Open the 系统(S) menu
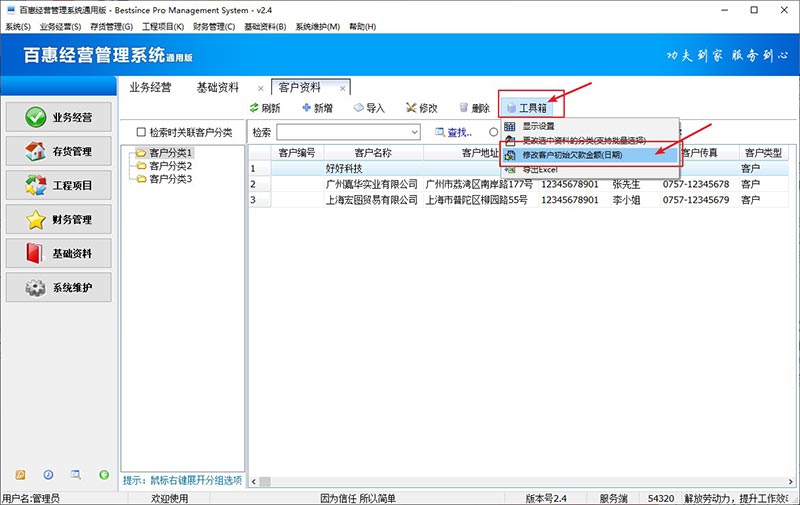 point(18,27)
